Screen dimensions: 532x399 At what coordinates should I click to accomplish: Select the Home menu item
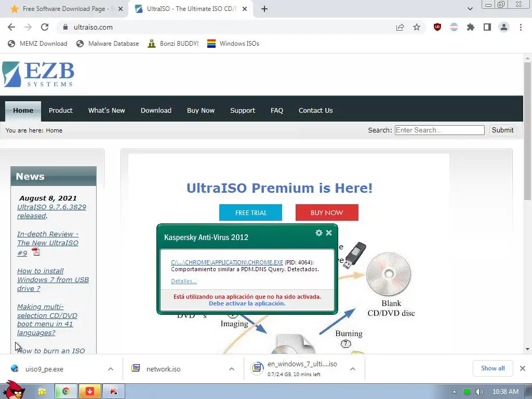(23, 111)
